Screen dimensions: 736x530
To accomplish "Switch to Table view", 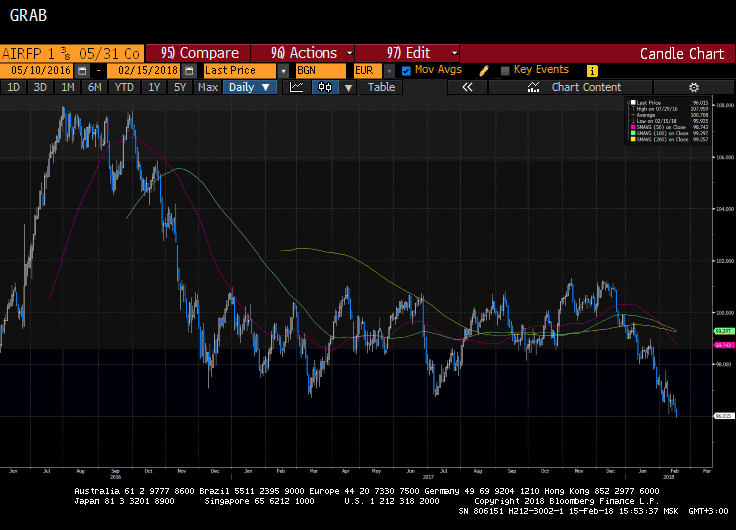I will pos(381,87).
